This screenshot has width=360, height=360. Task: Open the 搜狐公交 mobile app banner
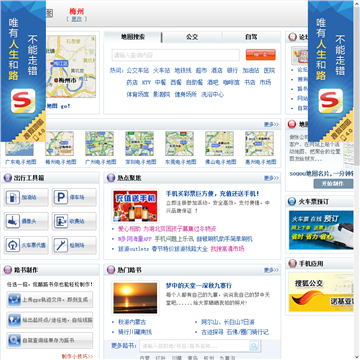coord(321,293)
